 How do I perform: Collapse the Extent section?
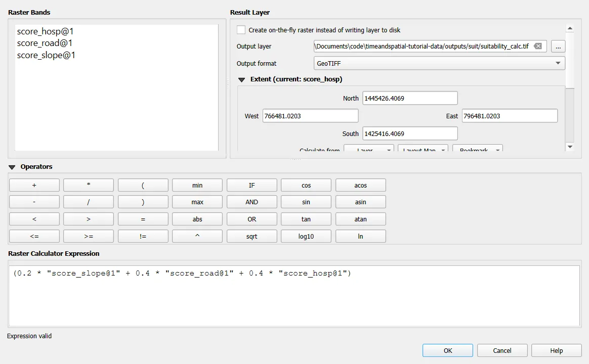point(241,79)
